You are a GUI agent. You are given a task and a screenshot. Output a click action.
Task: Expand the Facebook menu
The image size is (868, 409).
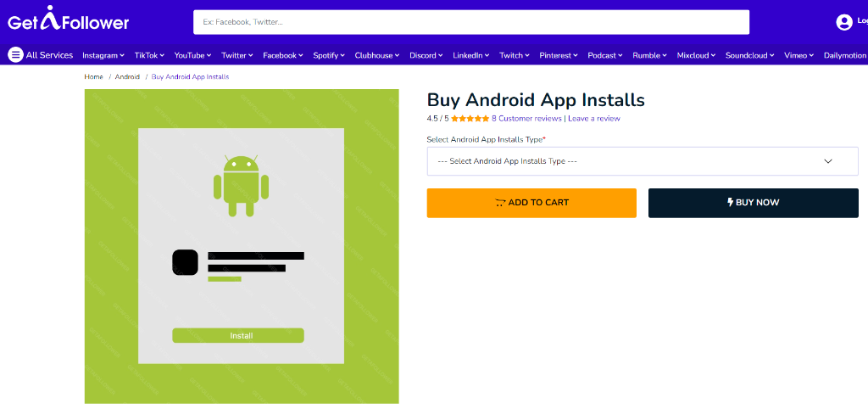[283, 55]
